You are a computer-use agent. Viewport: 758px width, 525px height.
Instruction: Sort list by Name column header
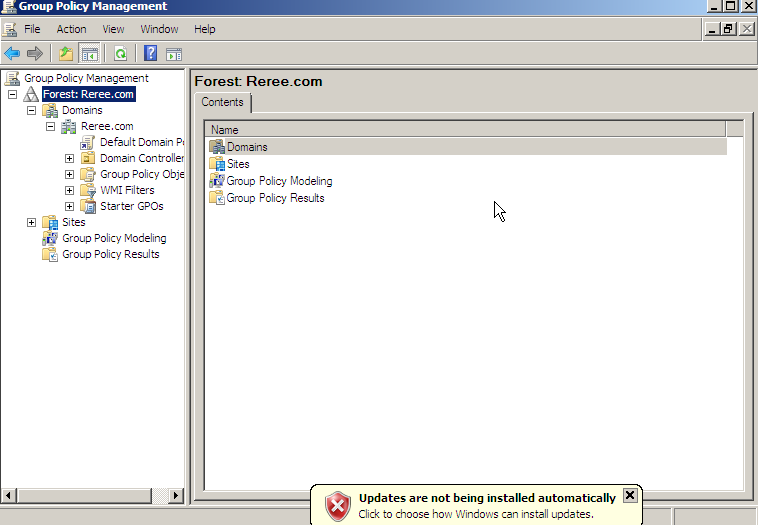[465, 130]
